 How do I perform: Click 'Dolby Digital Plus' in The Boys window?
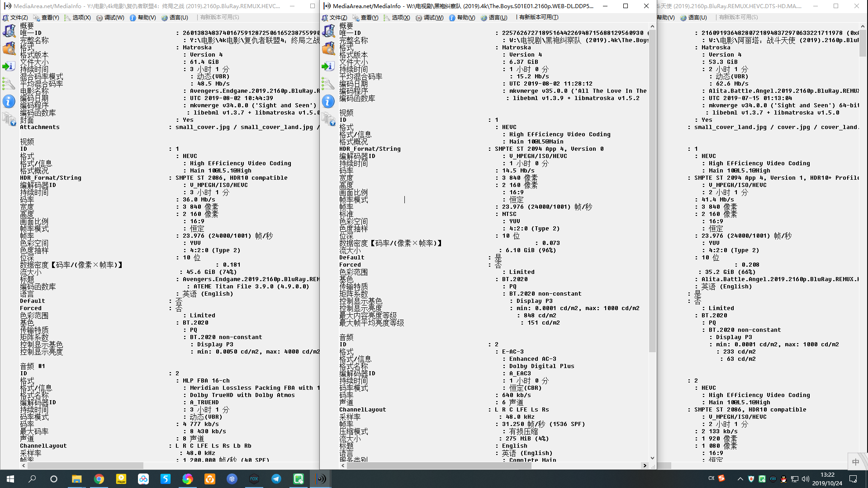pos(542,366)
